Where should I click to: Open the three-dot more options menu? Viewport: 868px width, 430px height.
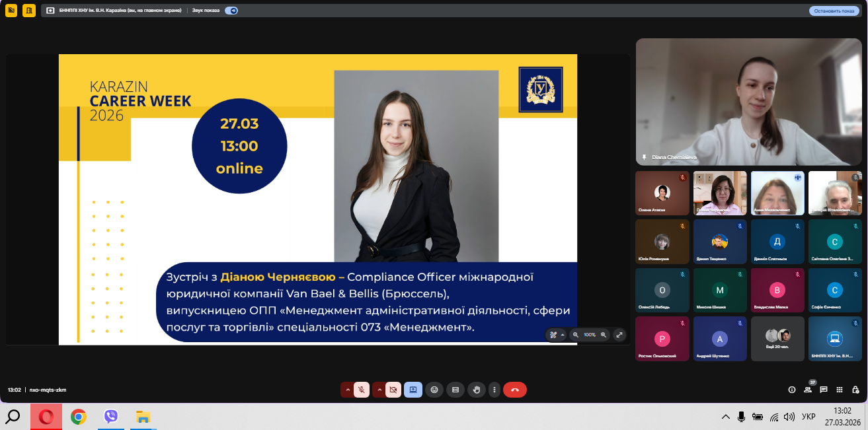click(494, 390)
